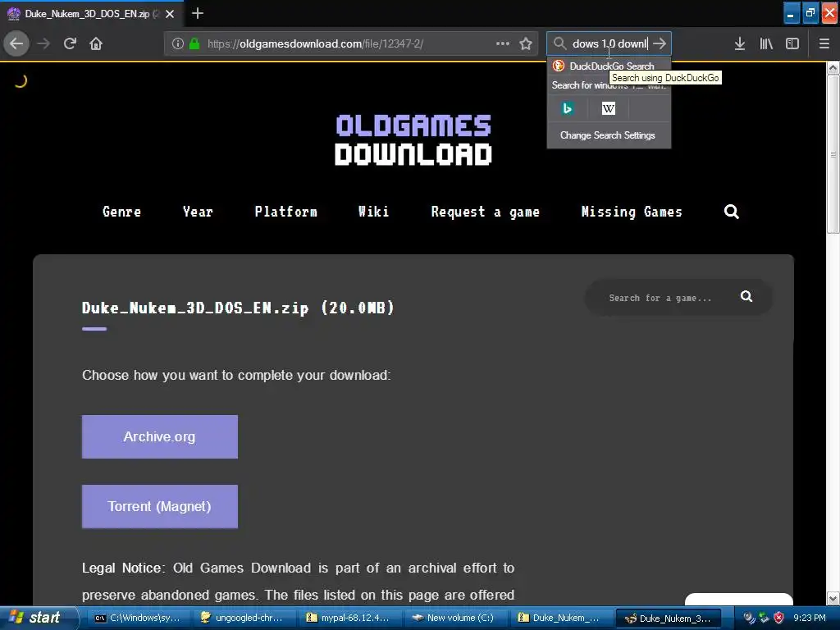This screenshot has width=840, height=630.
Task: Switch to C:\Windows\sy... taskbar window
Action: (139, 619)
